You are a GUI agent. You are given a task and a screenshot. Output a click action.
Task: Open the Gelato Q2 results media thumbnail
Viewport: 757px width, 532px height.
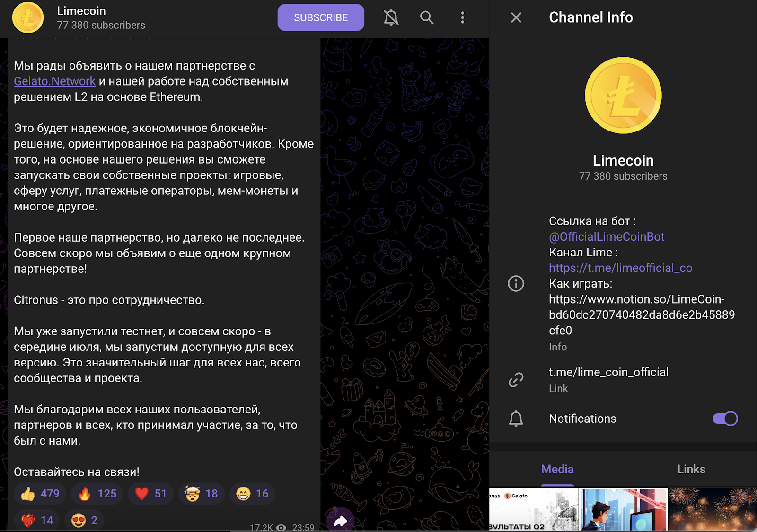(x=534, y=509)
